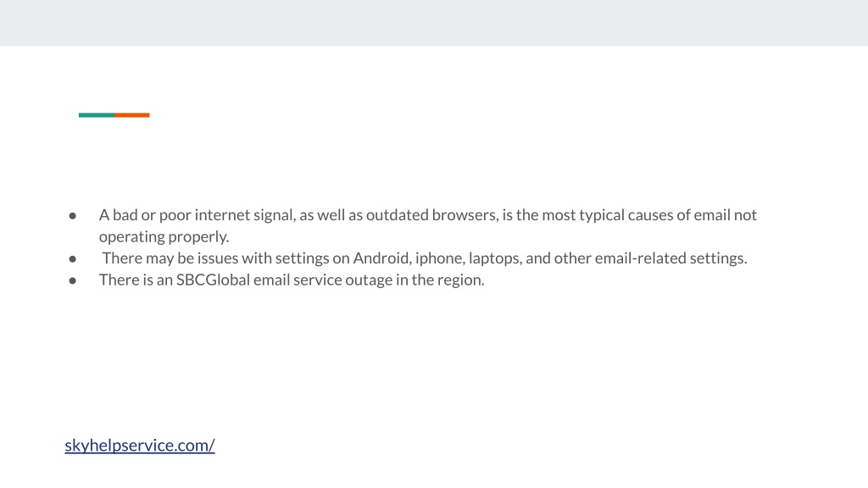
Task: Click the orange segment of the accent bar
Action: (131, 115)
